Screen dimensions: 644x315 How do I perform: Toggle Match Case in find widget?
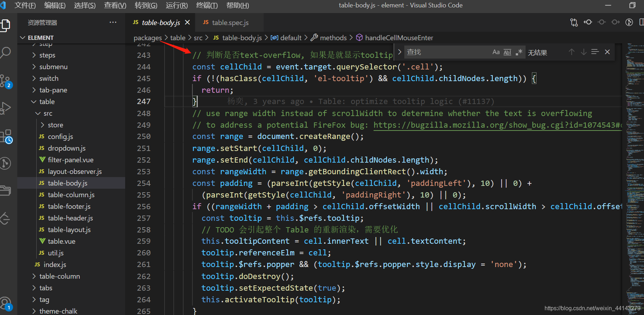(496, 52)
